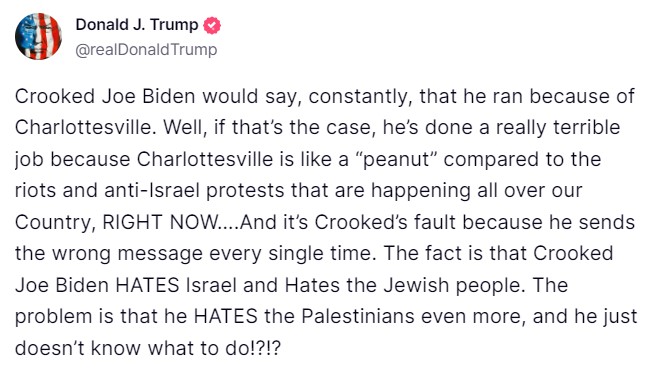656x374 pixels.
Task: Click the word "Country," in the post
Action: pos(55,223)
